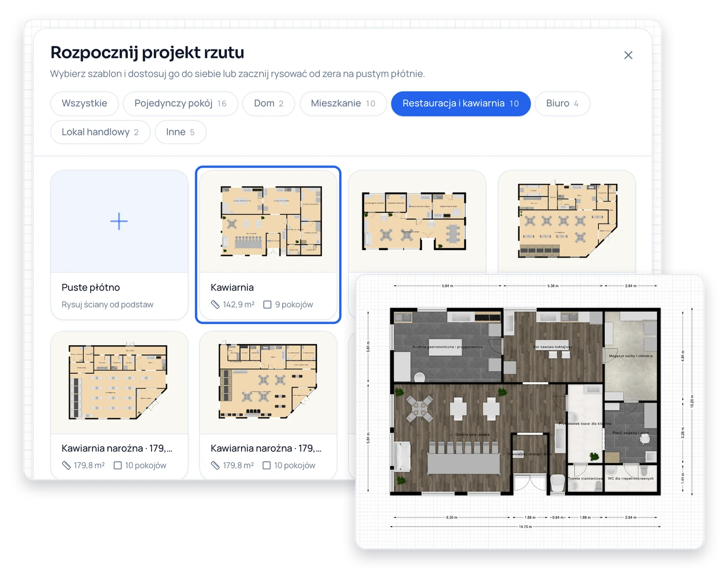The height and width of the screenshot is (582, 728).
Task: Select the Inne category filter
Action: point(180,132)
